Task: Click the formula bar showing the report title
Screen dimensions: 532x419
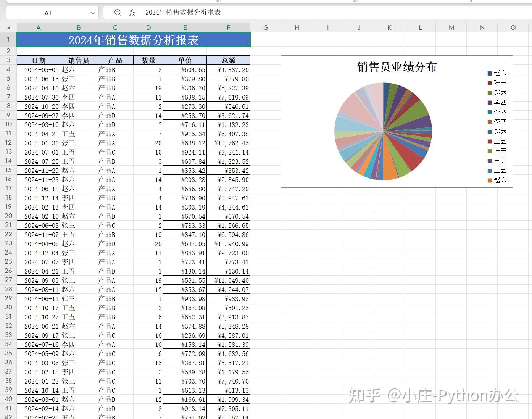Action: (x=183, y=13)
